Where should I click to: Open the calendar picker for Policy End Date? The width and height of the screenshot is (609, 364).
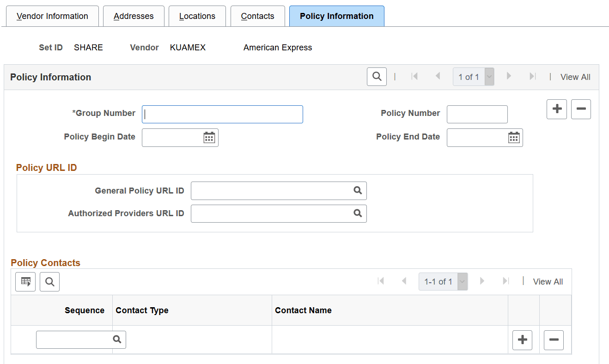coord(513,137)
